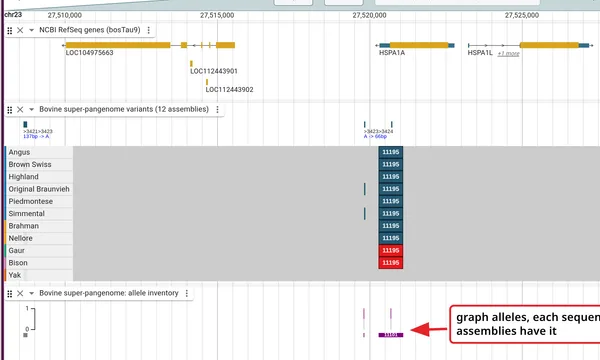Collapse the allele inventory track arrow
The image size is (600, 360).
pos(31,293)
